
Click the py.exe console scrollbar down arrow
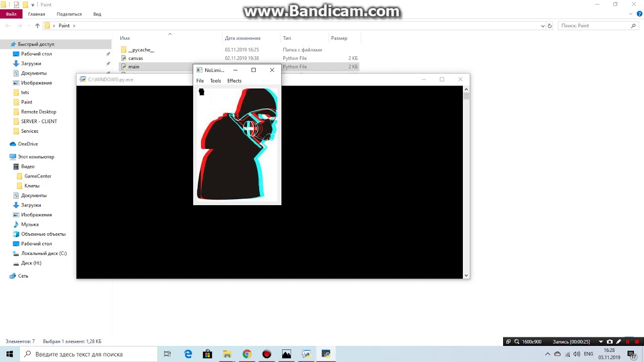[466, 276]
